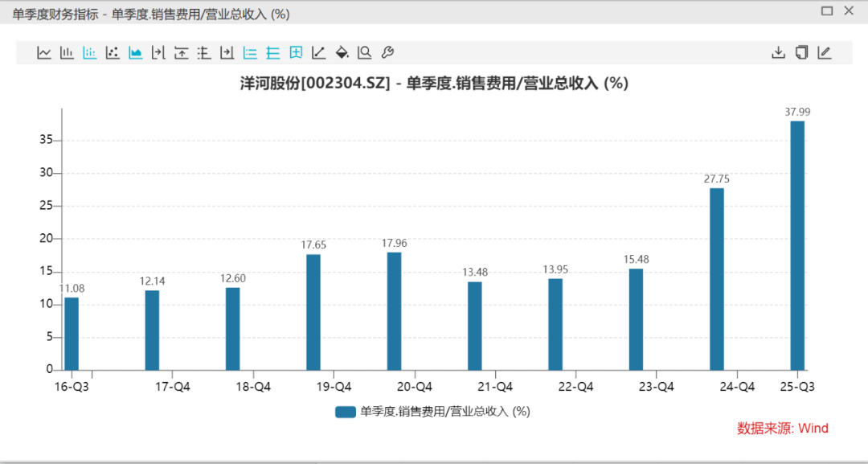Select the bar labeled 17.96
Image resolution: width=868 pixels, height=464 pixels.
(x=394, y=311)
